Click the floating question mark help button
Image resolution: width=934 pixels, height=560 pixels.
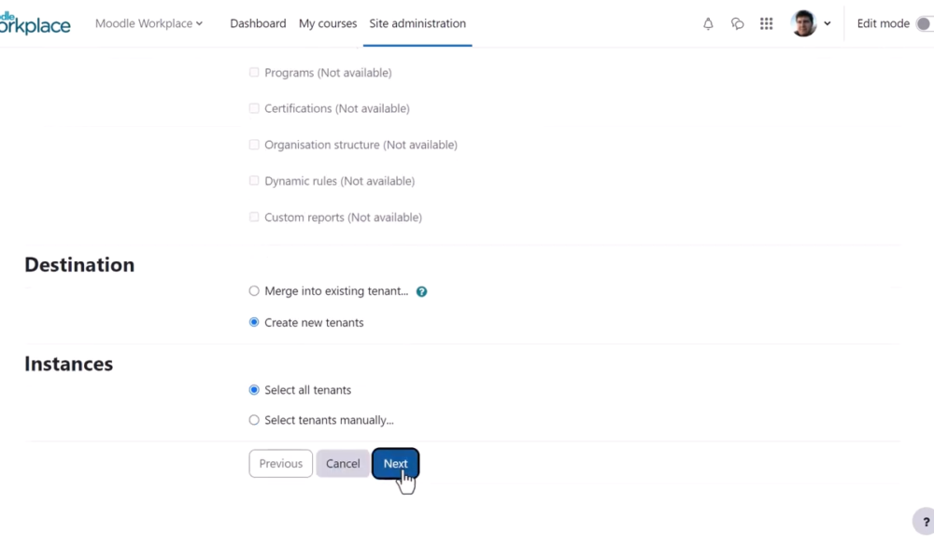(924, 522)
